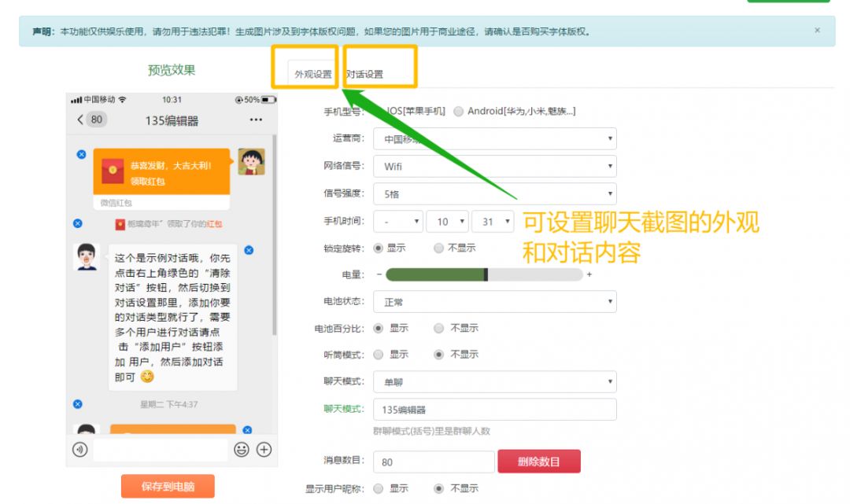Dismiss the disclaimer banner with the X
This screenshot has width=850, height=504.
click(x=817, y=31)
